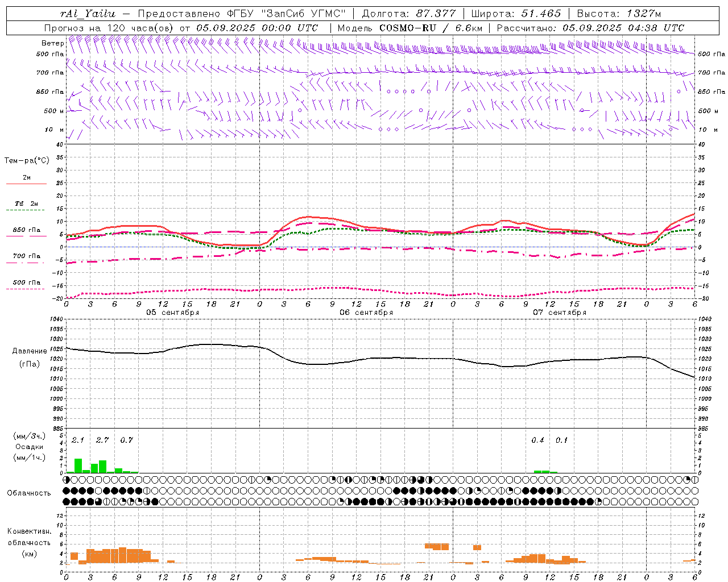Click the Рассчитано: 05.09.2025 04:38 UTC text
The width and height of the screenshot is (728, 582).
(x=590, y=28)
